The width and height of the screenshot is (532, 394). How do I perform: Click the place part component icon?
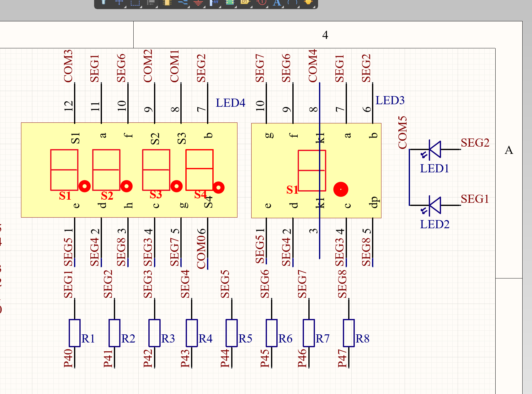[167, 3]
